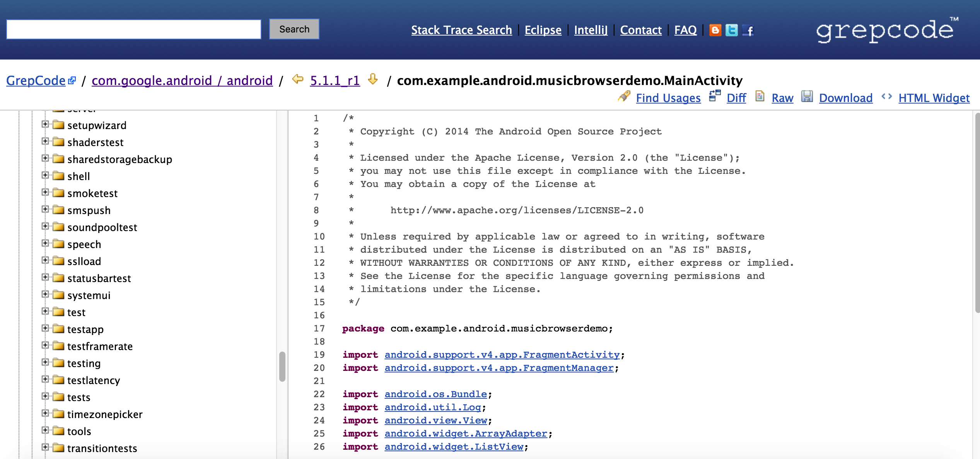Expand the smoketest folder
Image resolution: width=980 pixels, height=459 pixels.
pyautogui.click(x=46, y=192)
